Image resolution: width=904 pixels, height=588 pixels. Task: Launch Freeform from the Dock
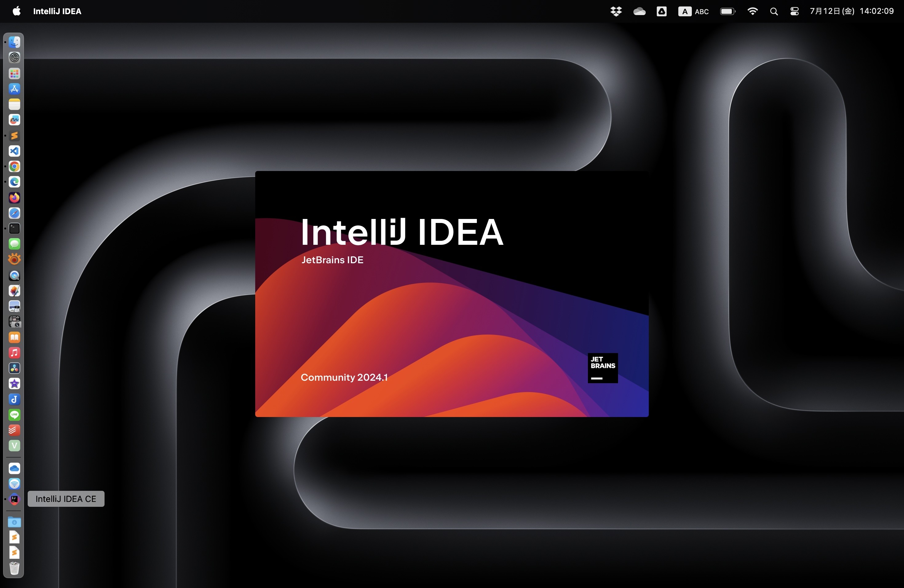pos(14,120)
